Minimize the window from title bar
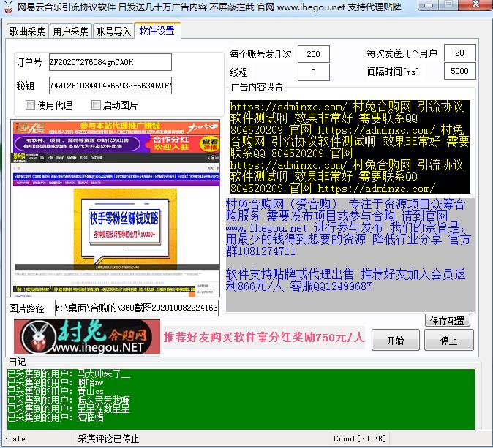This screenshot has height=448, width=493. pos(429,5)
